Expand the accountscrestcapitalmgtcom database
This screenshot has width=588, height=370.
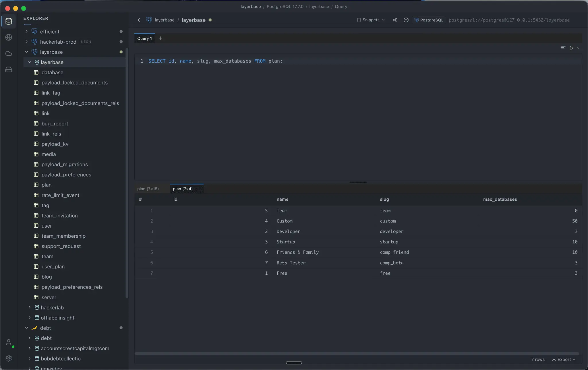pyautogui.click(x=30, y=348)
